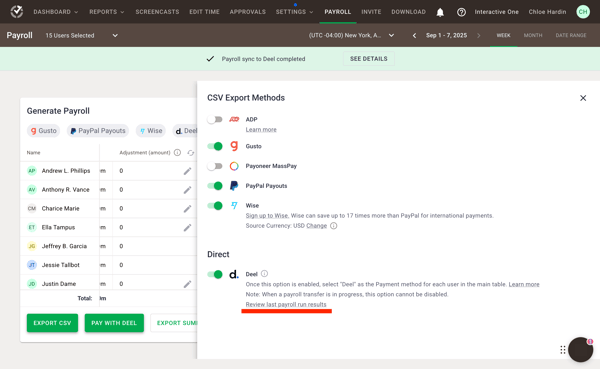Image resolution: width=600 pixels, height=369 pixels.
Task: Open the chat widget bubble
Action: point(580,349)
